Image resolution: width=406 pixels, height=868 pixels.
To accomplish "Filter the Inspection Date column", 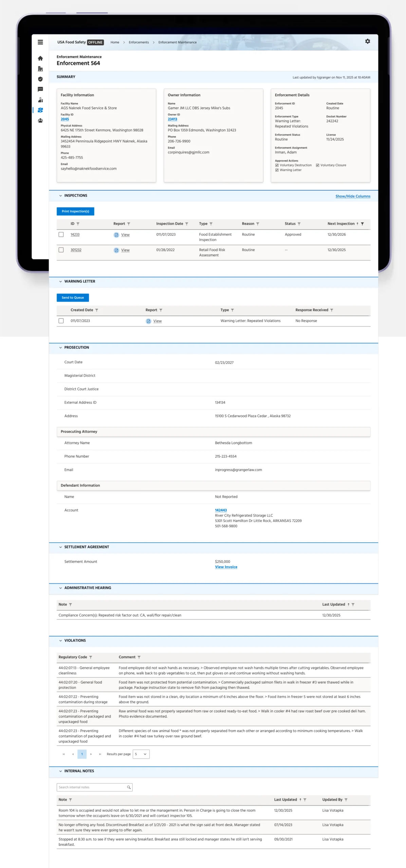I will [187, 224].
